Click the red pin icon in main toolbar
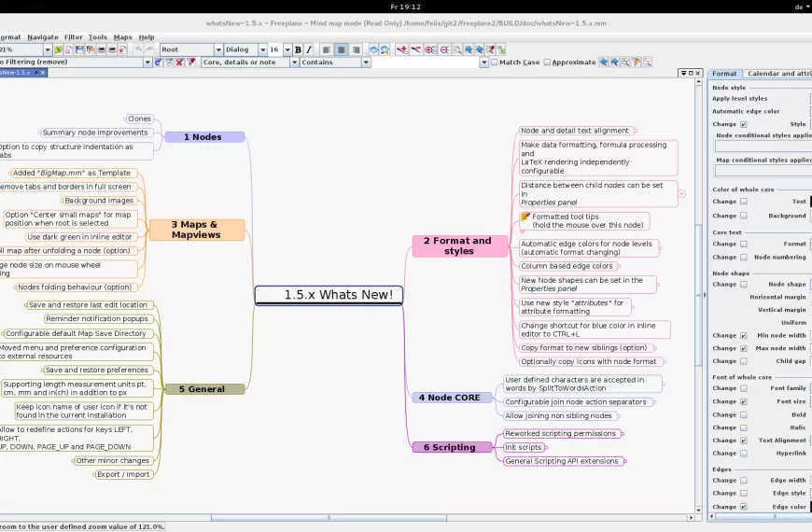The height and width of the screenshot is (532, 812). click(x=490, y=49)
